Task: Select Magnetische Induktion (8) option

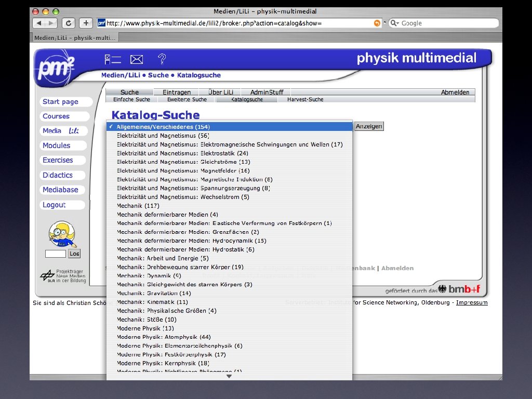Action: pos(229,179)
